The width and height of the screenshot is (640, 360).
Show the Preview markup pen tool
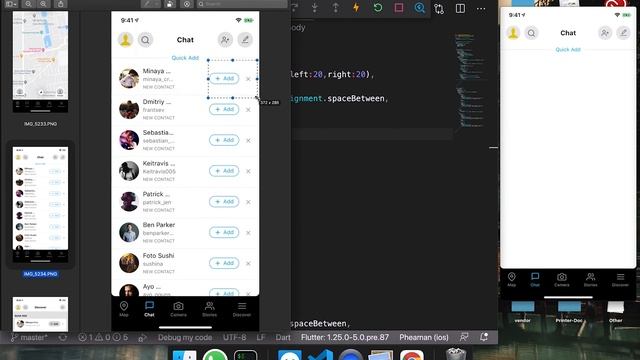tap(147, 4)
